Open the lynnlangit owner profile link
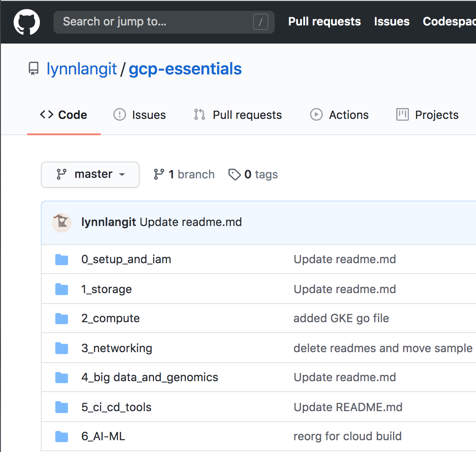 [x=82, y=69]
